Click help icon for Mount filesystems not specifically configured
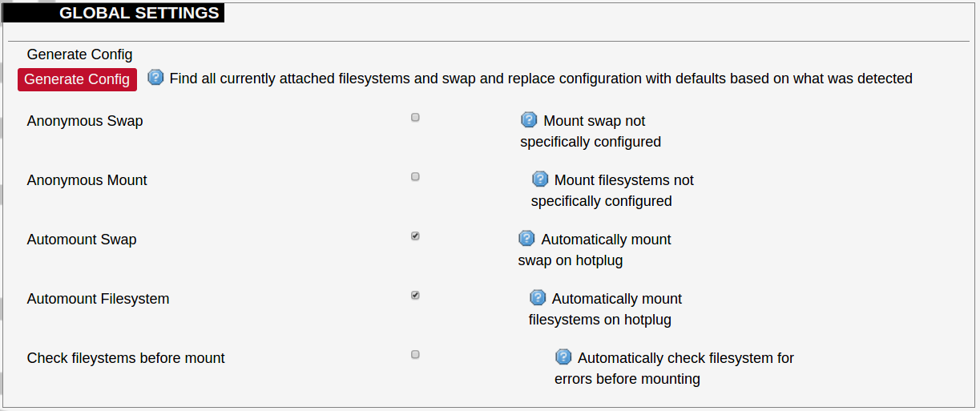The width and height of the screenshot is (980, 411). pyautogui.click(x=540, y=179)
